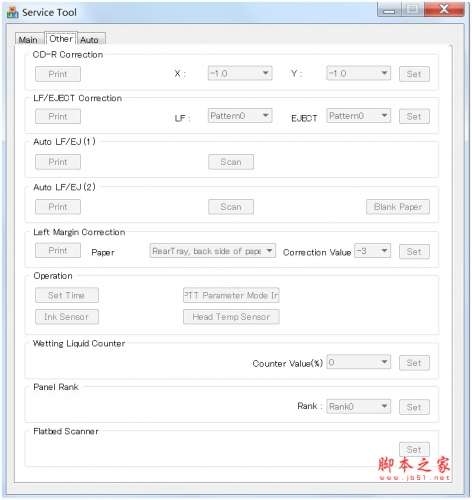Minimize the Service Tool window
472x500 pixels.
click(x=389, y=9)
